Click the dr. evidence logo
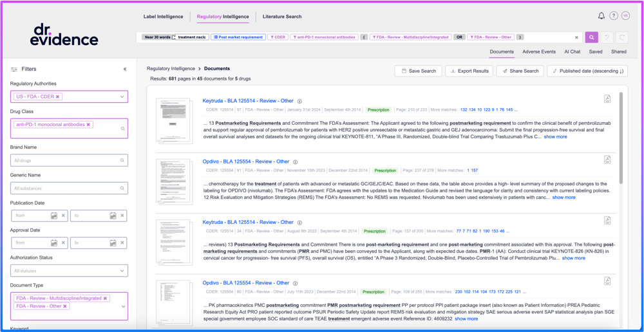 64,35
